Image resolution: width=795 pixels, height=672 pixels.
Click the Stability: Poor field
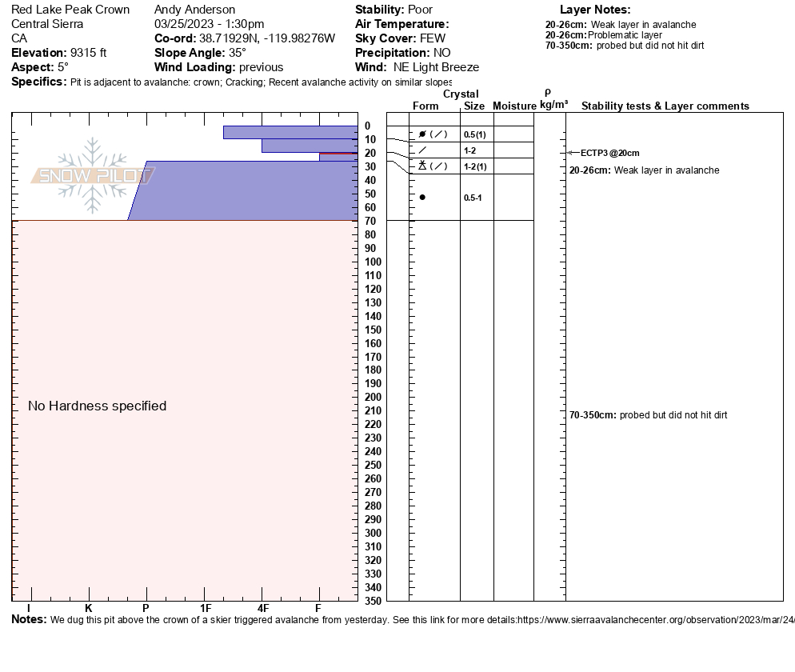[394, 10]
